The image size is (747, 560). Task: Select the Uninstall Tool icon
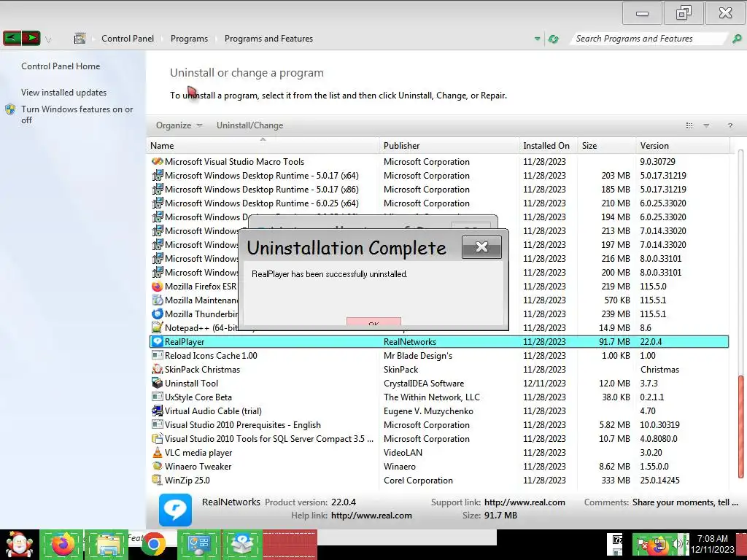pos(158,383)
